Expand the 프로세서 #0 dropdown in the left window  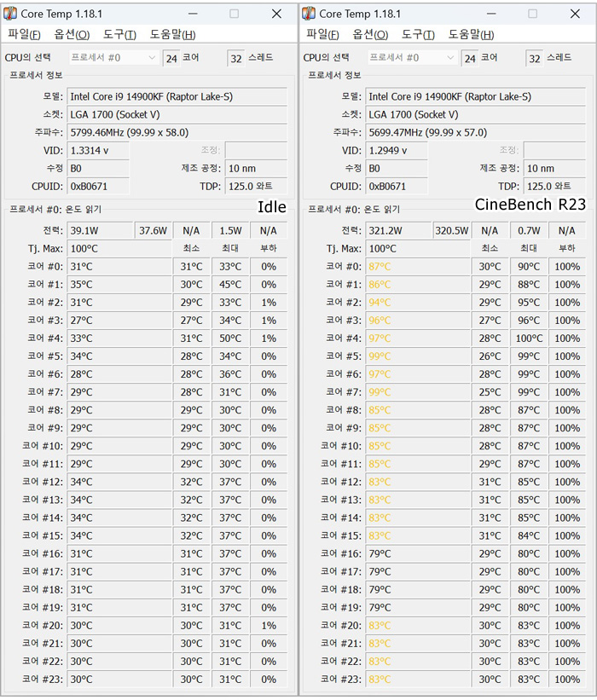(x=153, y=57)
